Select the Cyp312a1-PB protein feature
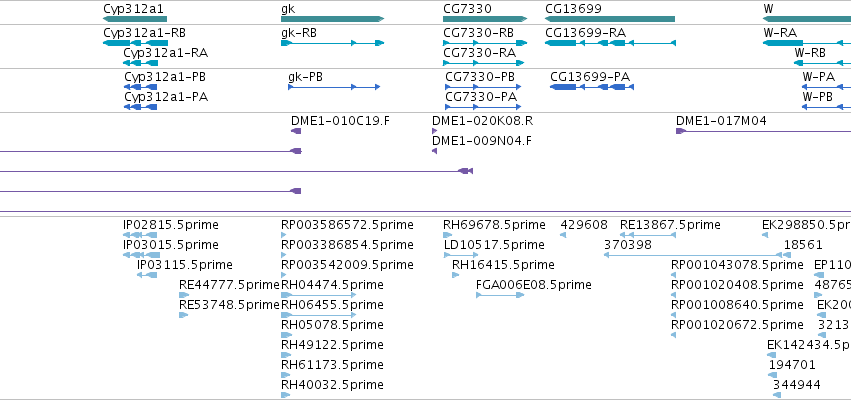Screen dimensions: 851x400 [141, 87]
